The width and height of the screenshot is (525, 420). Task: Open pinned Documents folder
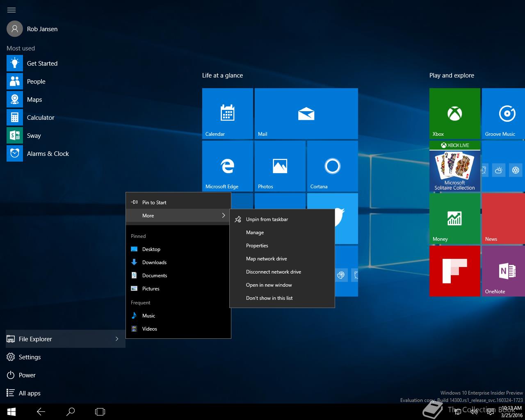[x=178, y=275]
